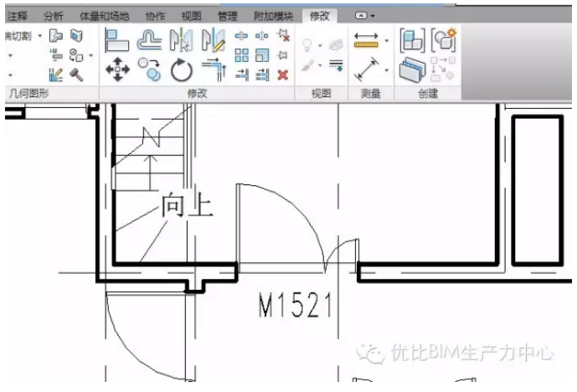Select the Array tool

click(x=242, y=55)
